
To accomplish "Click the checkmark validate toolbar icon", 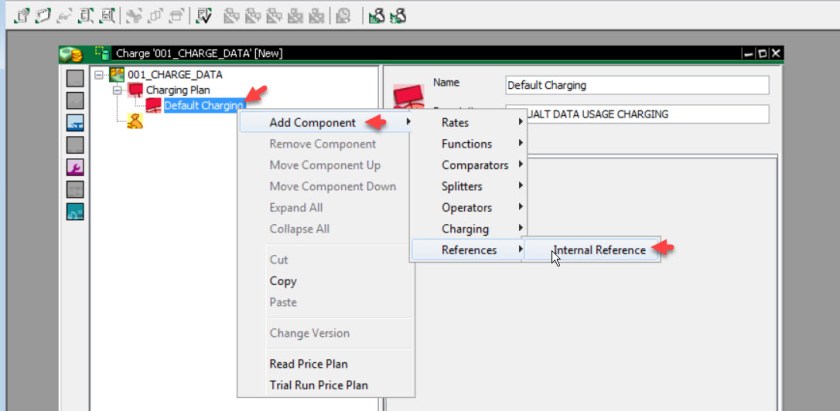I will point(204,16).
